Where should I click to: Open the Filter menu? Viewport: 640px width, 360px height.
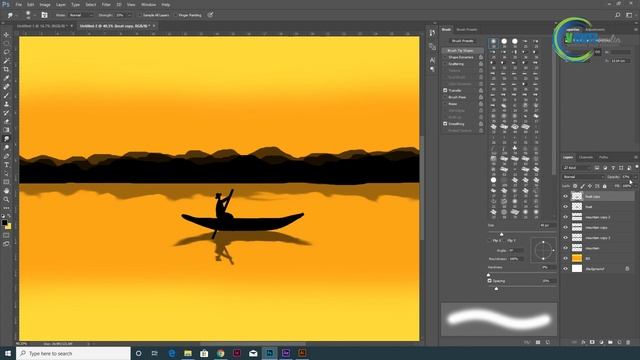coord(106,4)
